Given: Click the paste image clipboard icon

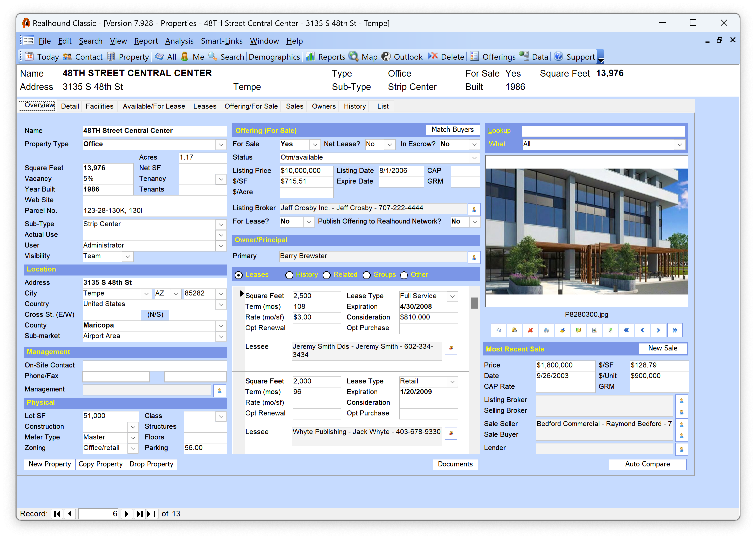Looking at the screenshot, I should click(514, 330).
